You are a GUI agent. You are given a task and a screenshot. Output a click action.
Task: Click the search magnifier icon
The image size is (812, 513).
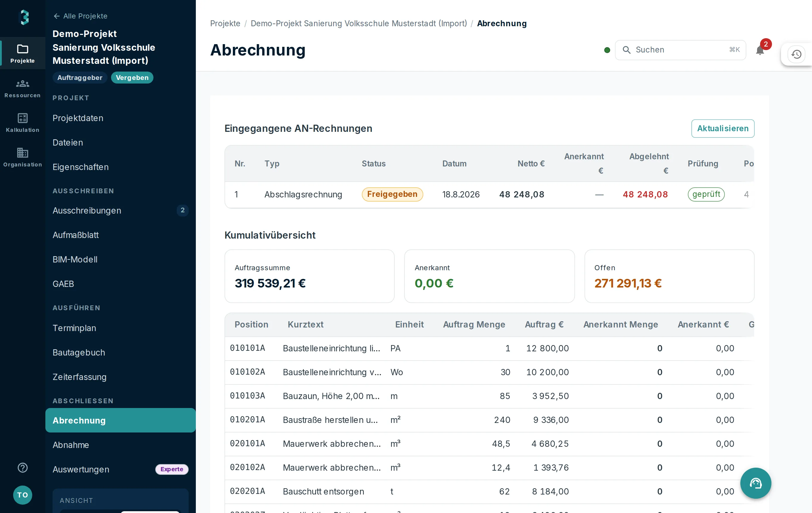click(x=627, y=50)
